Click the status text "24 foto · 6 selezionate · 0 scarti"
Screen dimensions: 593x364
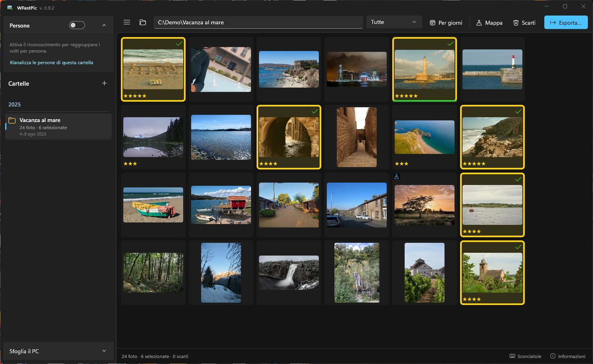[155, 356]
